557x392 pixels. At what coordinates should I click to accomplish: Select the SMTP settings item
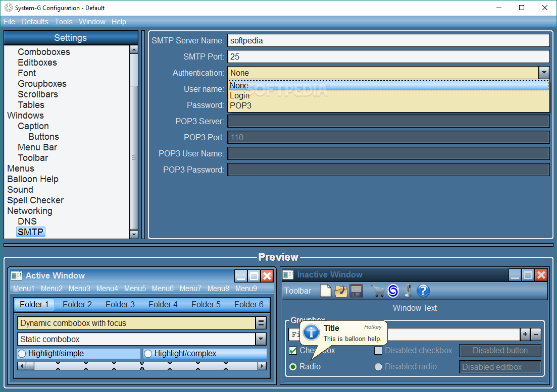(30, 232)
